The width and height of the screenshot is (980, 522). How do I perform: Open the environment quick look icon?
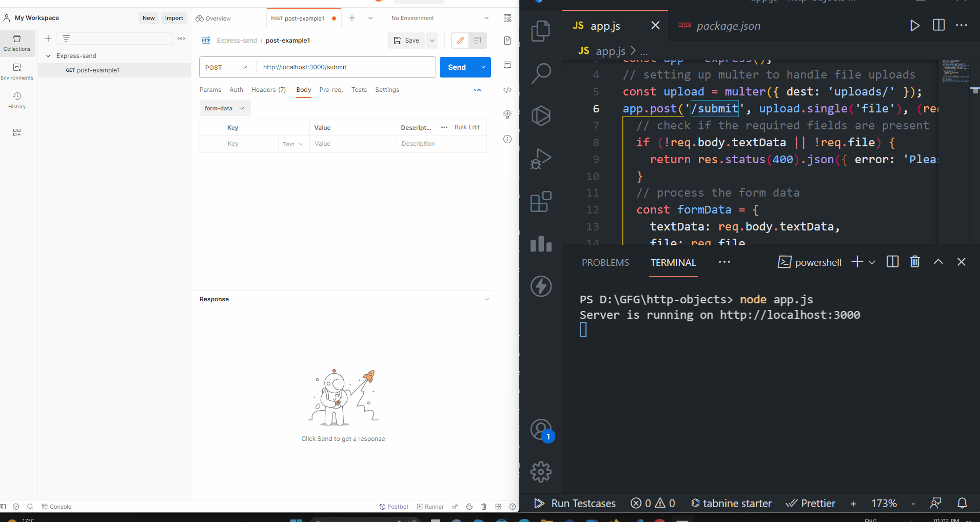(x=507, y=18)
